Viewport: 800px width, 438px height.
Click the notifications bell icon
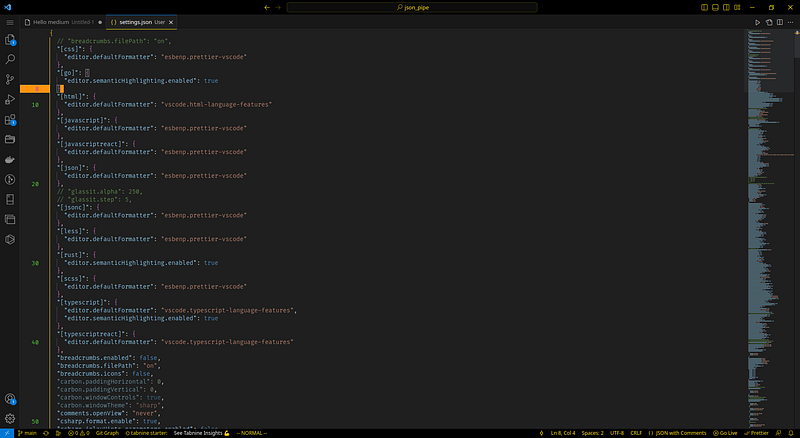point(791,433)
